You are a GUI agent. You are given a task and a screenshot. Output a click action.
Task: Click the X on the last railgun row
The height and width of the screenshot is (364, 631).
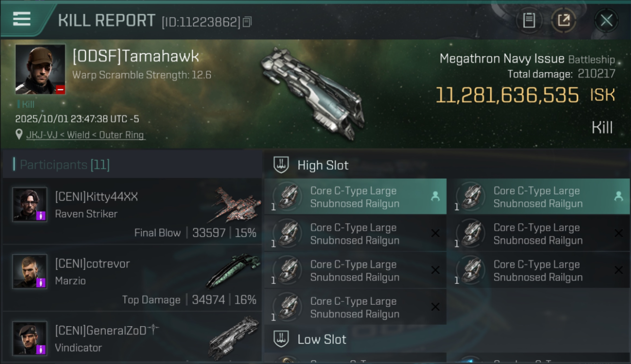(x=435, y=307)
